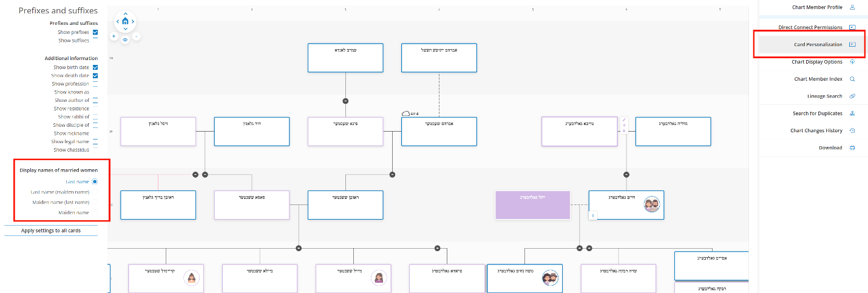The width and height of the screenshot is (868, 293).
Task: Pan chart left with the left arrow
Action: coord(118,21)
